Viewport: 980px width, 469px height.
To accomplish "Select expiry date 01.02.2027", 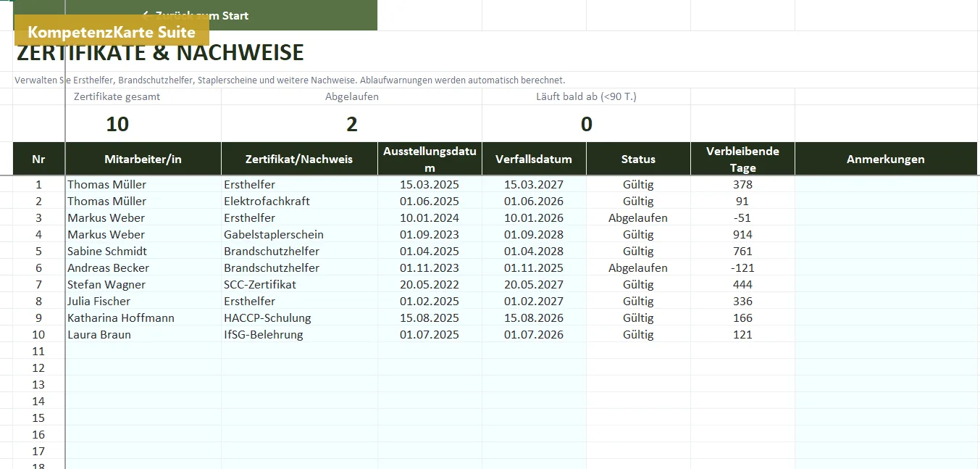I will click(x=534, y=301).
